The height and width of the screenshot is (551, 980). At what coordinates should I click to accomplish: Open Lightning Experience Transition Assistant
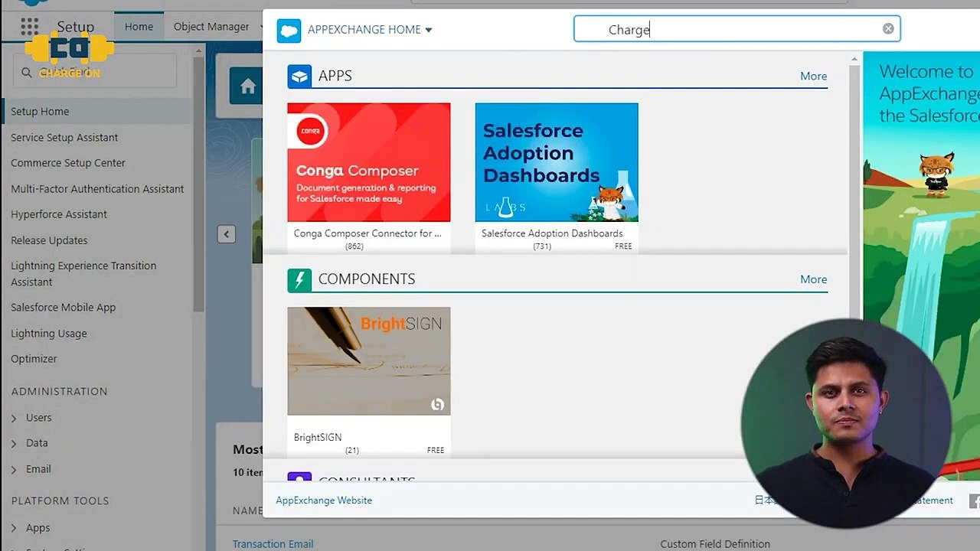pyautogui.click(x=83, y=274)
